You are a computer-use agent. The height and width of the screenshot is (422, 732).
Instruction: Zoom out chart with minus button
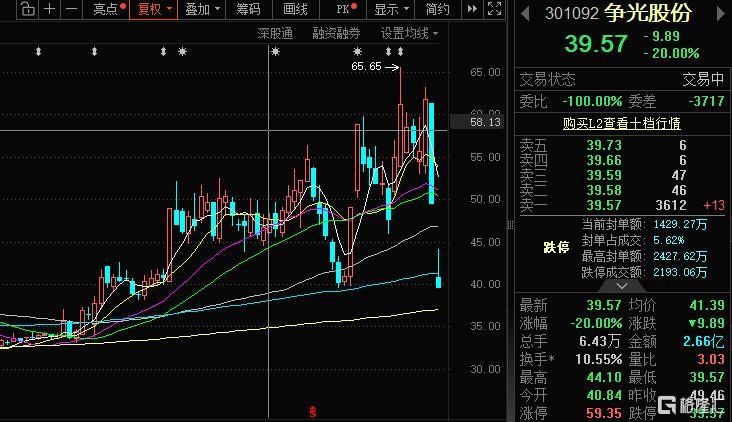pos(71,9)
